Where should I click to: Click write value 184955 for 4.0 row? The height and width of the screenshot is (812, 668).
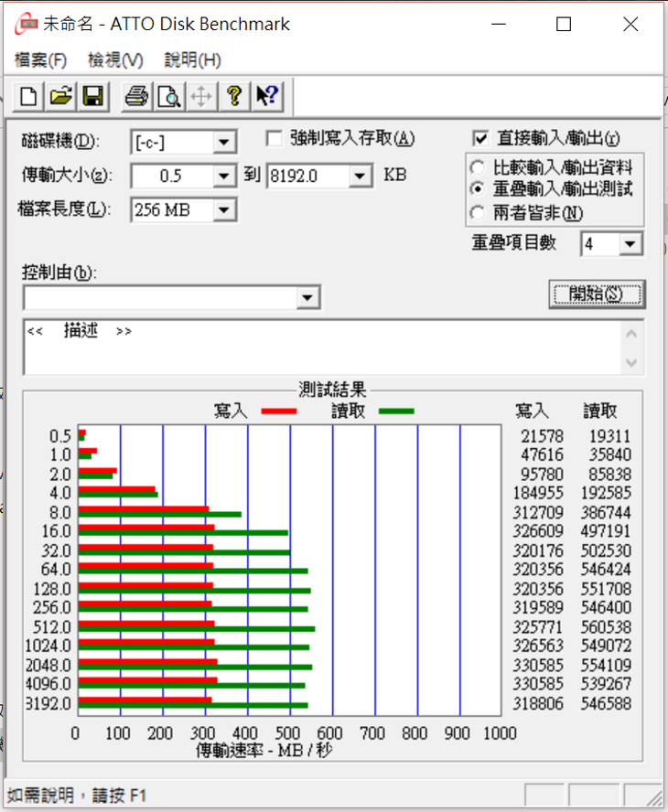[x=538, y=493]
